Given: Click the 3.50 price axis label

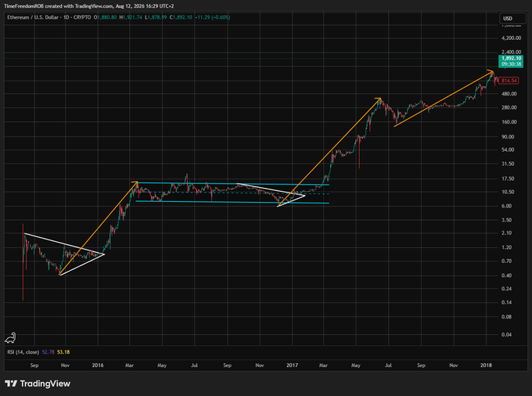Looking at the screenshot, I should pyautogui.click(x=506, y=220).
